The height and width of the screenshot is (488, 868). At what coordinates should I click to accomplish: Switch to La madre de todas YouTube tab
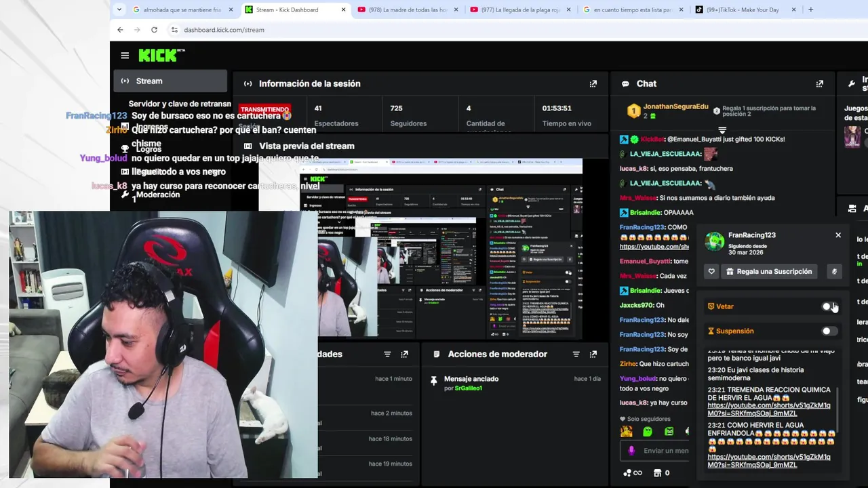point(406,9)
